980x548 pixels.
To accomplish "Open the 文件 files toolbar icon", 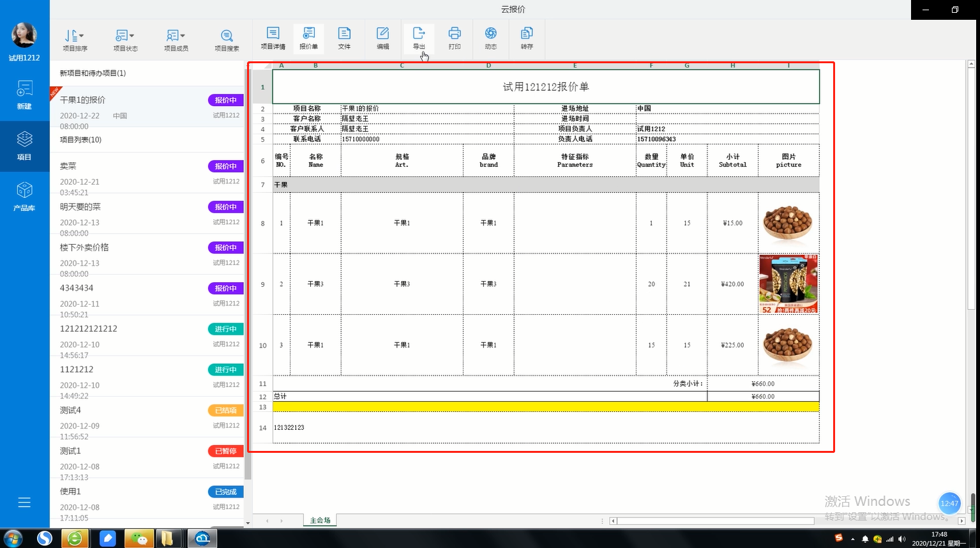I will (x=344, y=38).
